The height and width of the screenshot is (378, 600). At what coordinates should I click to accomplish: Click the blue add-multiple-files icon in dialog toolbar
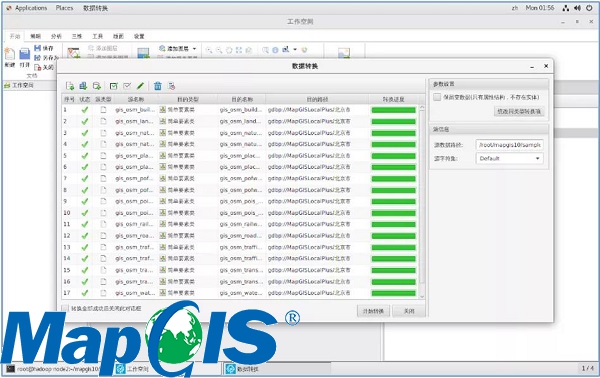point(83,86)
